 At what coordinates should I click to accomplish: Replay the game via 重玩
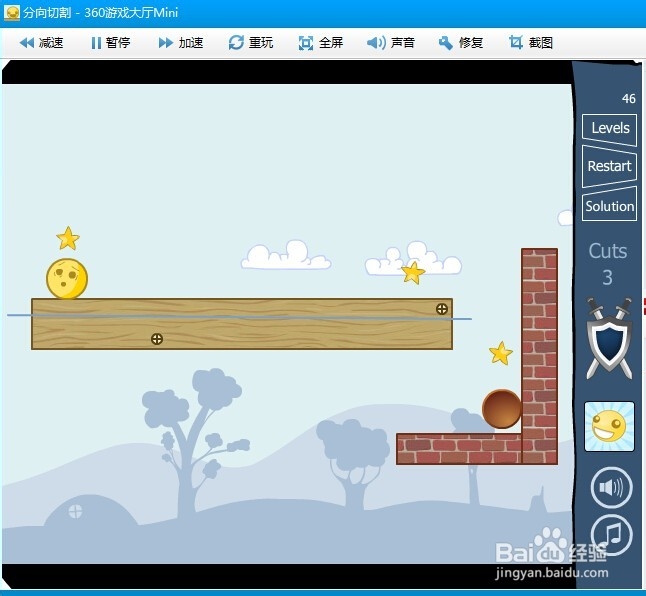tap(251, 42)
